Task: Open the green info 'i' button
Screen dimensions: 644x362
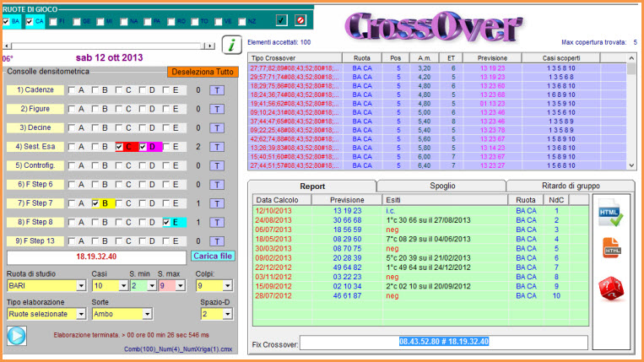Action: point(231,45)
